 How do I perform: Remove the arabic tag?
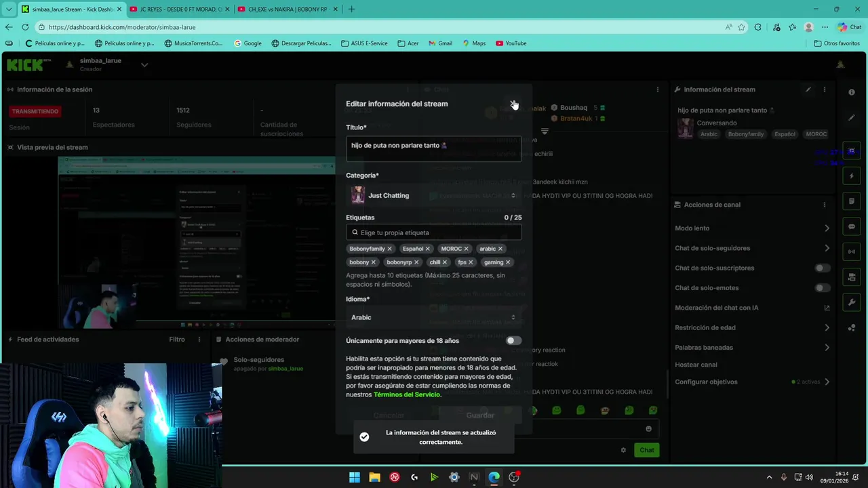[500, 249]
